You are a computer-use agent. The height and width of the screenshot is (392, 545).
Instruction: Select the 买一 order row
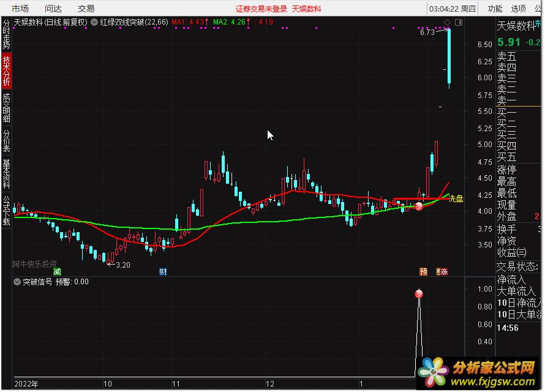tap(518, 113)
